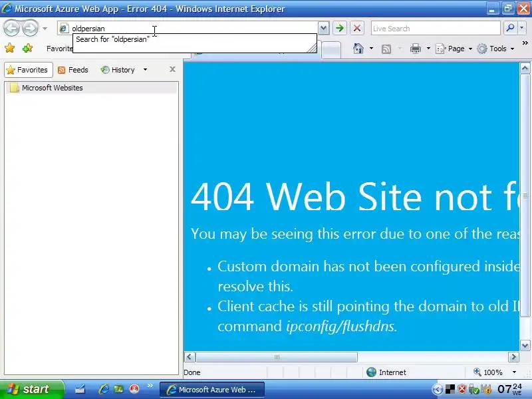
Task: Click the Add to Favorites icon
Action: 27,49
